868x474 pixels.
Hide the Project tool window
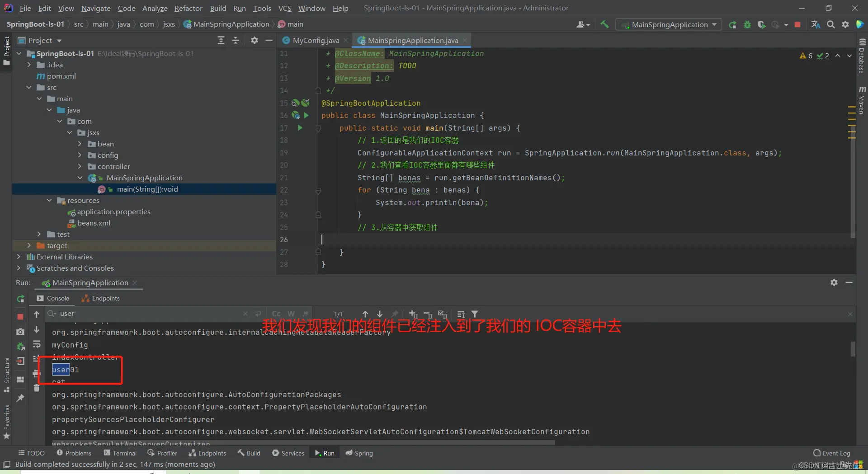coord(269,40)
